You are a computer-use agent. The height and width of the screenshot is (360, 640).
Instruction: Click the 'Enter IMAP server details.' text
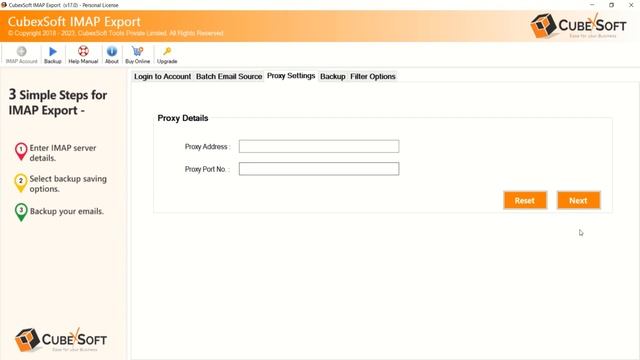pyautogui.click(x=63, y=153)
